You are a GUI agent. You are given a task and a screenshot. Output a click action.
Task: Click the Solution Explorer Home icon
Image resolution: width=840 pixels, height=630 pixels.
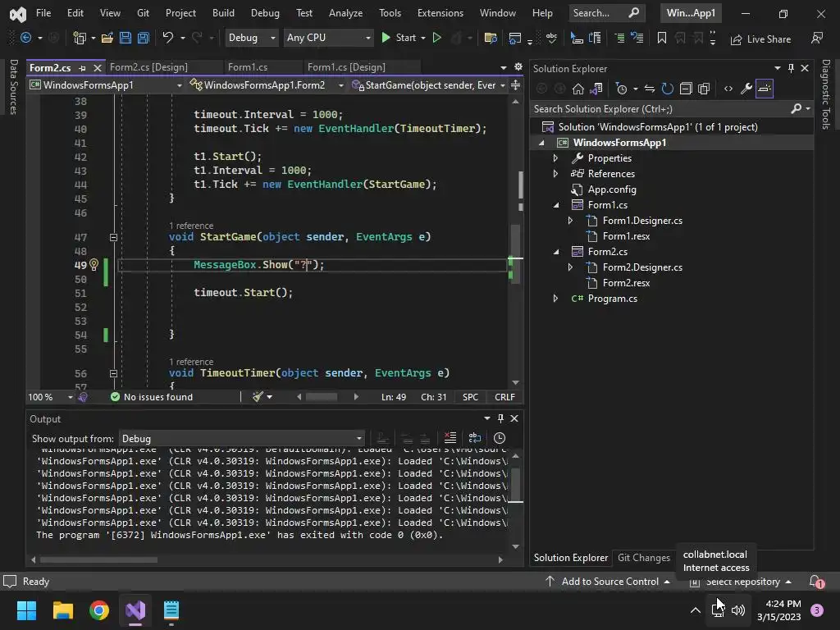tap(578, 89)
